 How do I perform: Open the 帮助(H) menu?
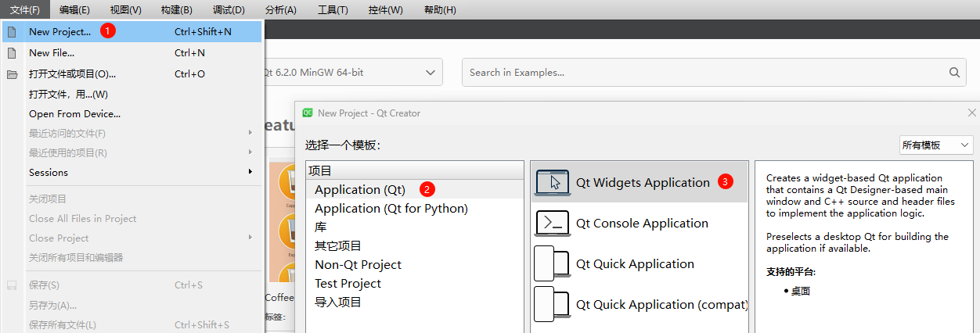coord(439,9)
